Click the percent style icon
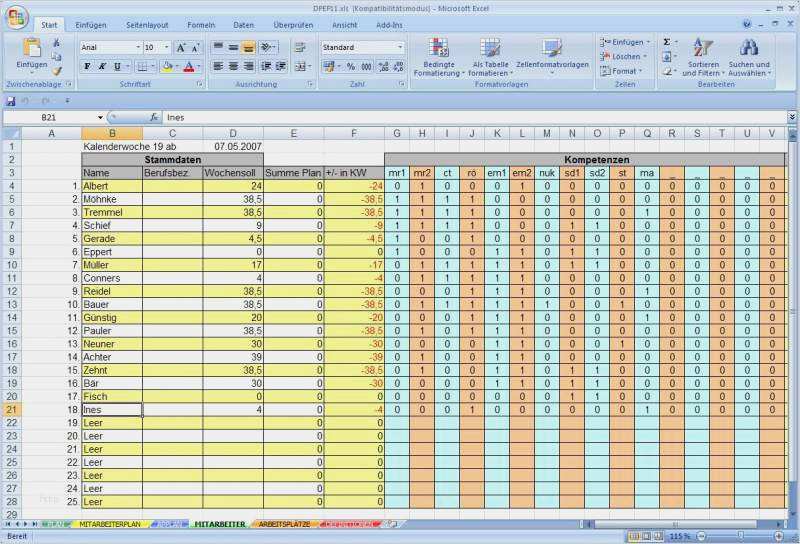The height and width of the screenshot is (544, 800). click(351, 67)
